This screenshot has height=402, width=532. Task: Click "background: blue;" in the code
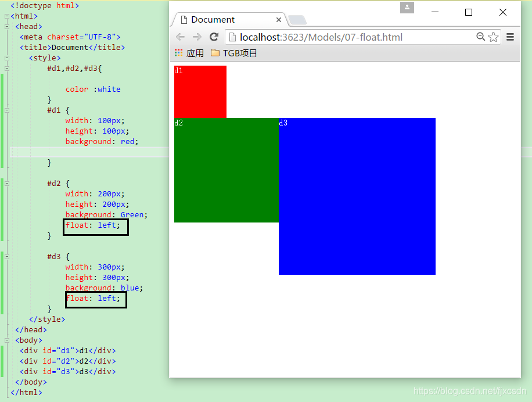pyautogui.click(x=104, y=288)
